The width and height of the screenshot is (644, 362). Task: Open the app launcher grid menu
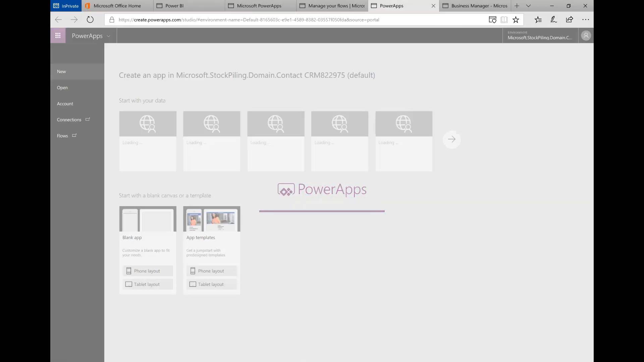tap(58, 35)
